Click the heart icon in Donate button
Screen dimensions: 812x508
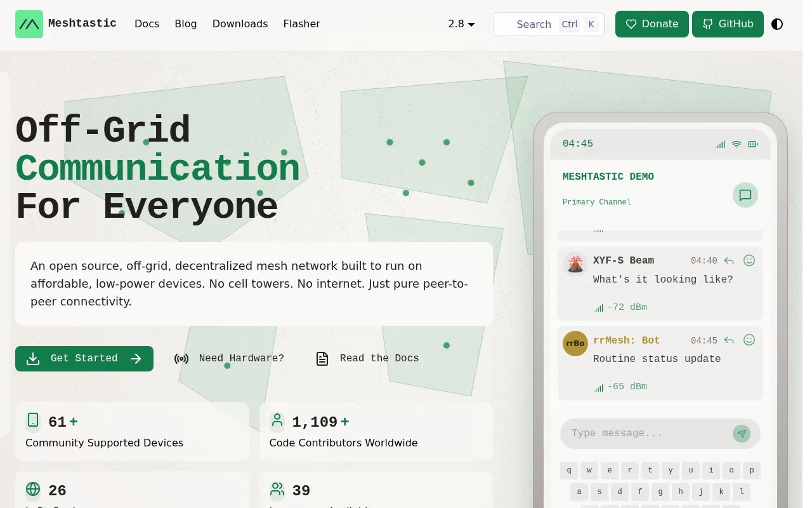[631, 24]
